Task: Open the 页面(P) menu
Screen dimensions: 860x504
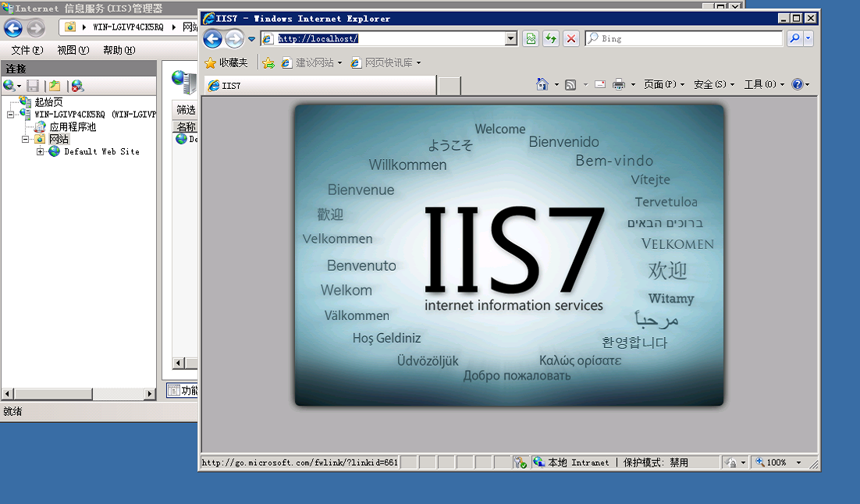Action: [663, 84]
